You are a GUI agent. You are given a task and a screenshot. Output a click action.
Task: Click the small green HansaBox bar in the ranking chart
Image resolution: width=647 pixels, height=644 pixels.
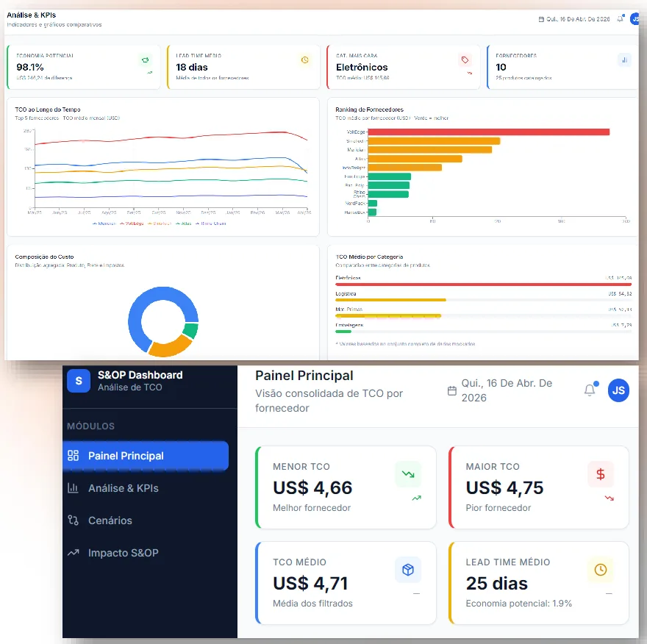click(372, 212)
